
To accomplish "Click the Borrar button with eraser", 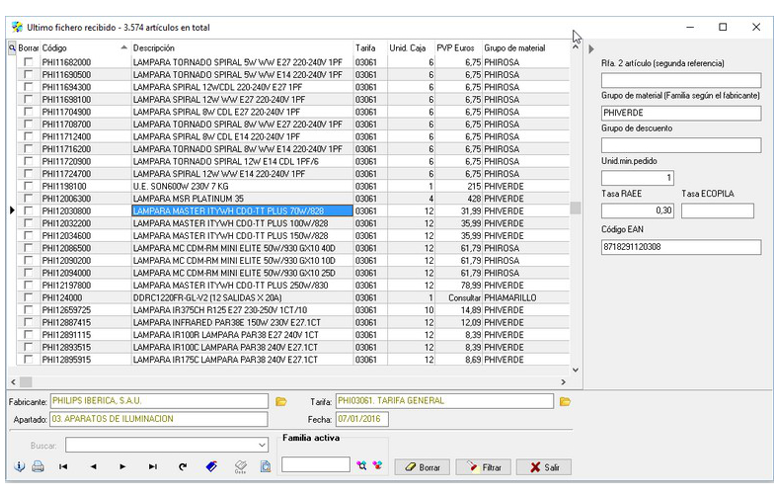I will (422, 467).
